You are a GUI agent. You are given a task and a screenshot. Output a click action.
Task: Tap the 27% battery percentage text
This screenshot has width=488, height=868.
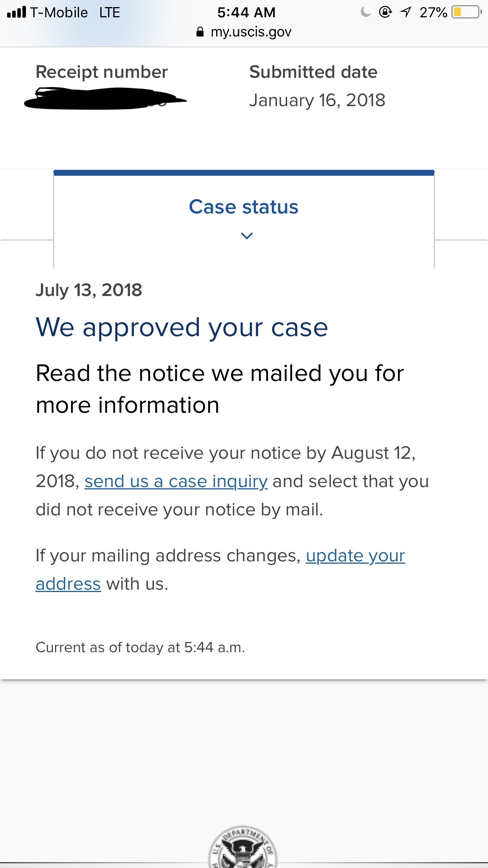pos(433,13)
